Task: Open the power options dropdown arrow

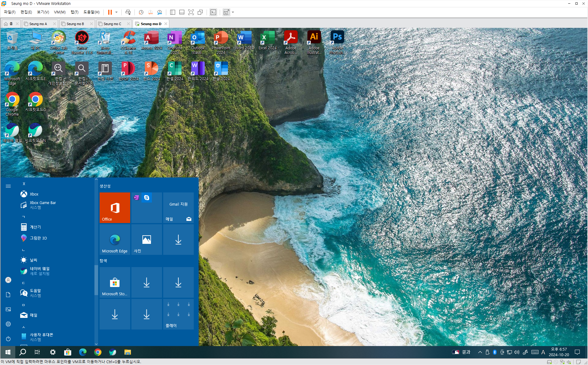Action: [x=116, y=12]
